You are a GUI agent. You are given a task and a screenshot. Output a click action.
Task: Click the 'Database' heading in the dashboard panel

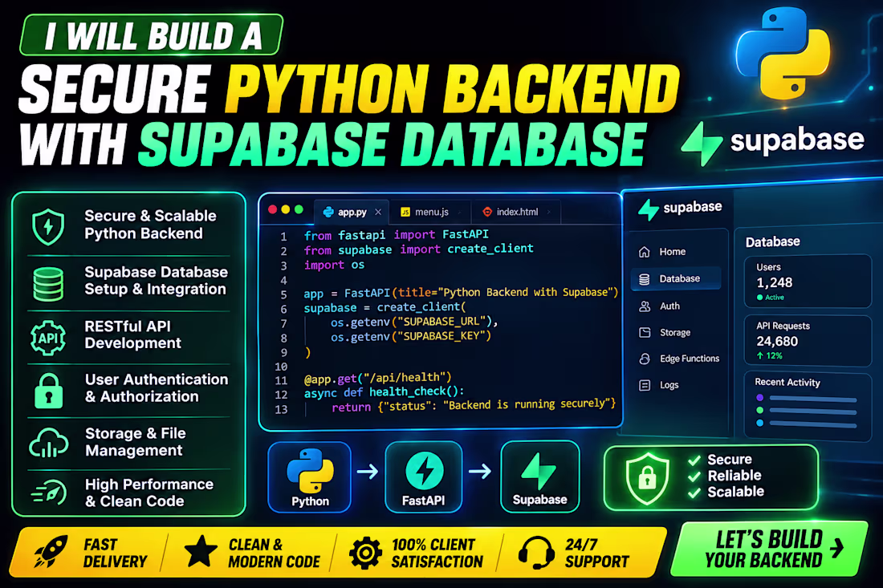pyautogui.click(x=772, y=242)
